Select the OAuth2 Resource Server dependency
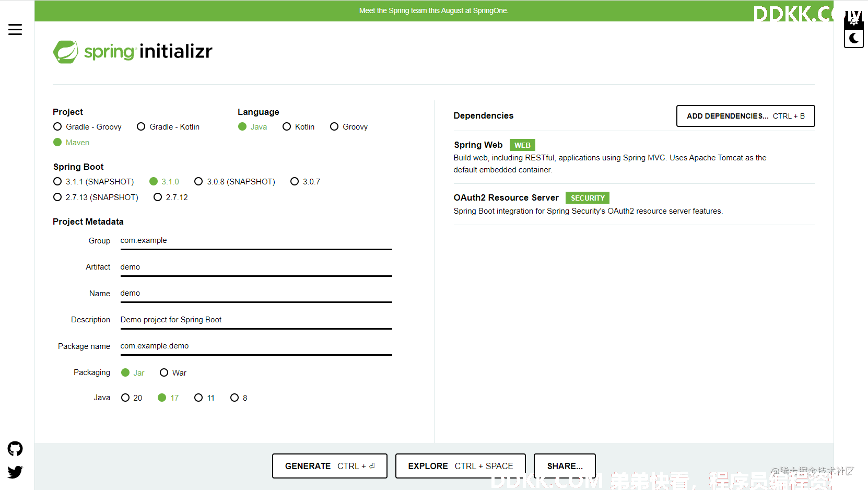868x490 pixels. pyautogui.click(x=634, y=204)
